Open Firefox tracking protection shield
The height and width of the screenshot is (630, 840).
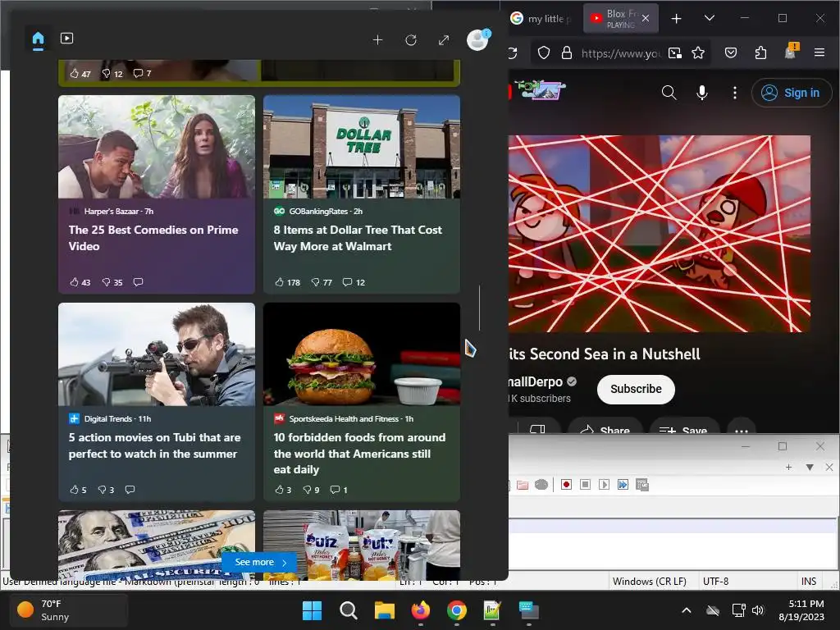tap(544, 52)
